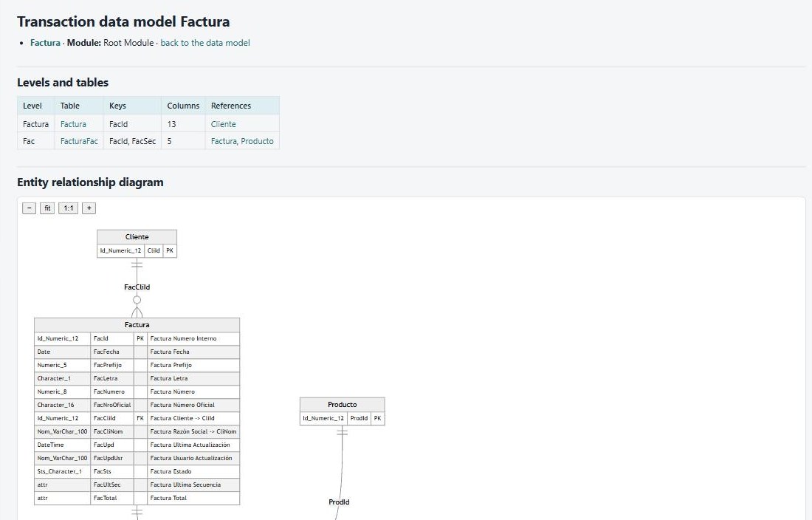Open the Factura link in the breadcrumb

click(45, 43)
